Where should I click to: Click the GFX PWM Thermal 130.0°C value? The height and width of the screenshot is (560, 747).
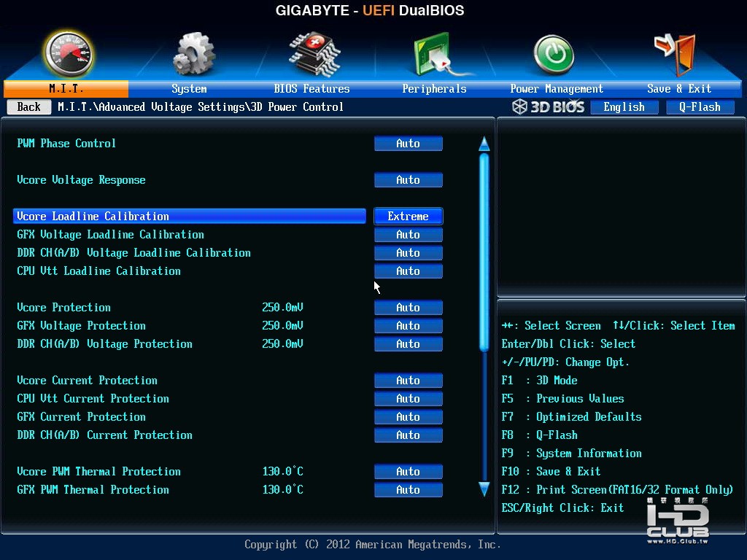282,489
